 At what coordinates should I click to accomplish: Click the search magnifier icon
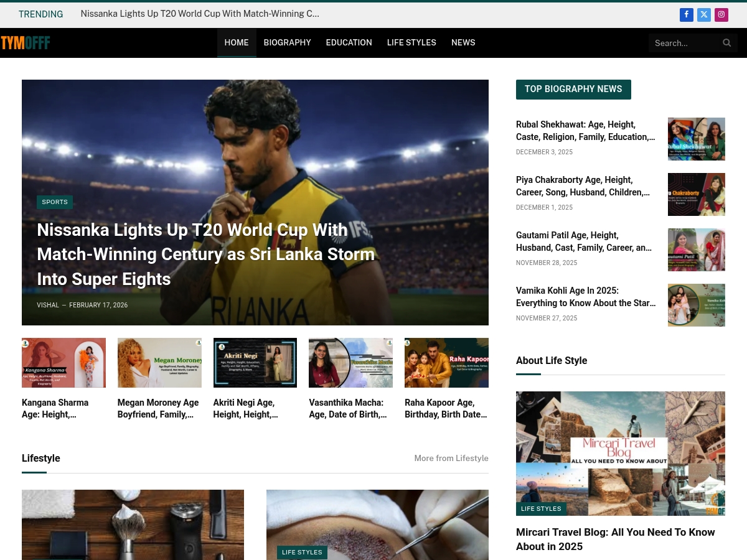pyautogui.click(x=726, y=43)
